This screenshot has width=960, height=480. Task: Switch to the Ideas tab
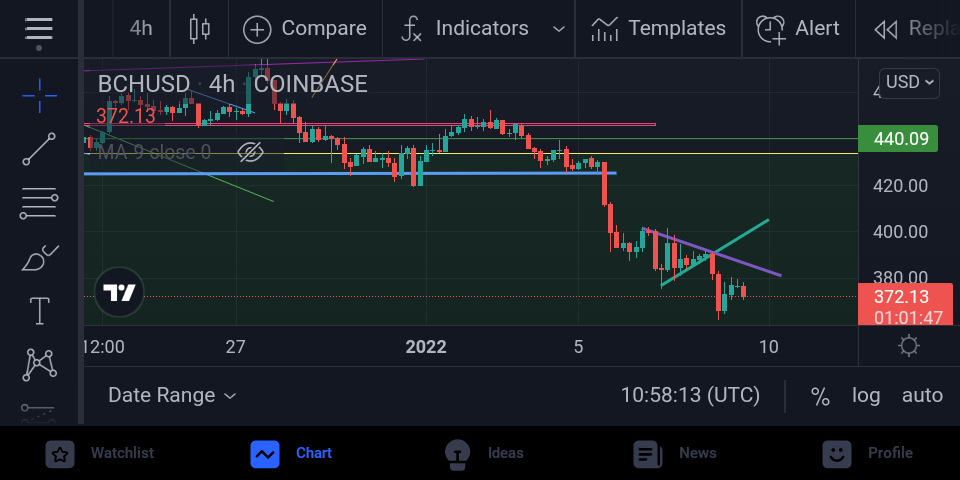(484, 454)
